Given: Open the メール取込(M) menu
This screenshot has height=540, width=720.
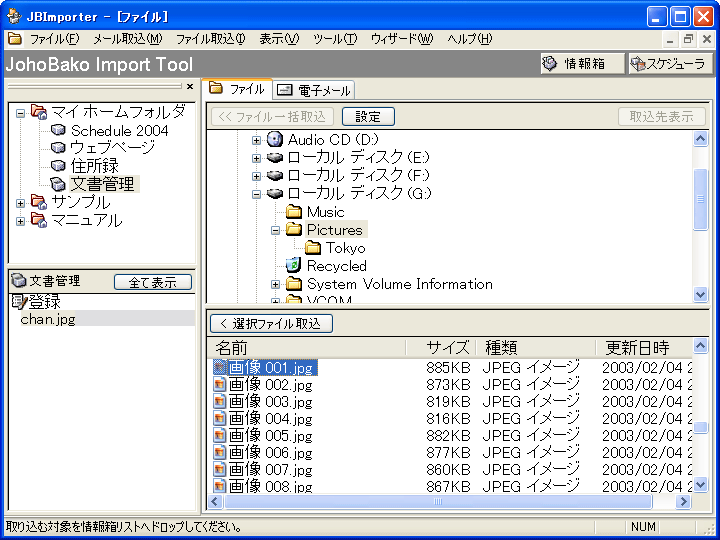Looking at the screenshot, I should point(128,39).
